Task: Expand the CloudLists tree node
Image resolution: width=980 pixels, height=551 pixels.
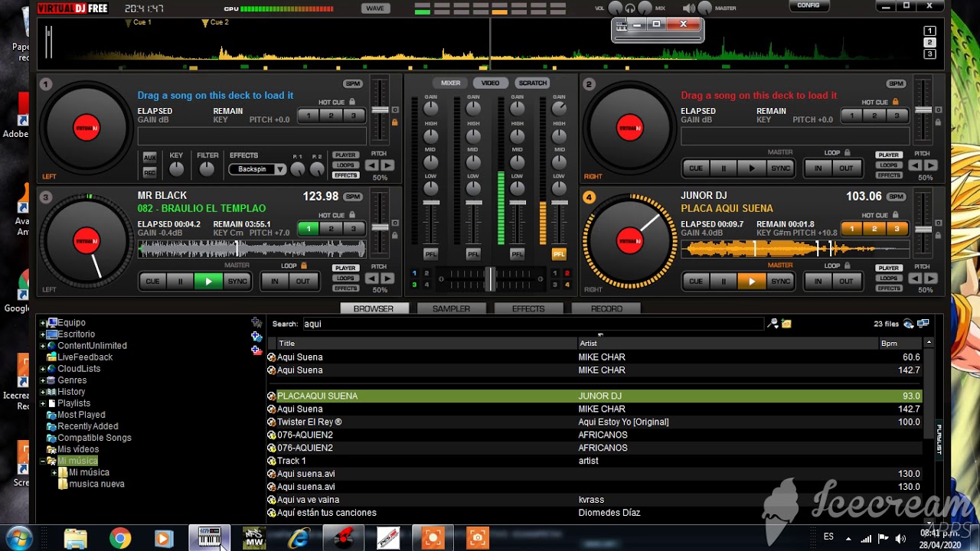Action: pyautogui.click(x=43, y=369)
